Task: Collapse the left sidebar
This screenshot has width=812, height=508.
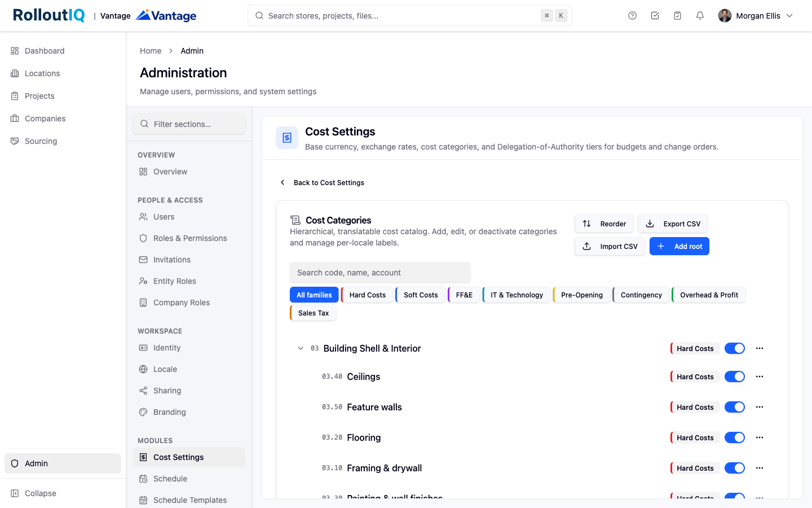Action: tap(63, 493)
